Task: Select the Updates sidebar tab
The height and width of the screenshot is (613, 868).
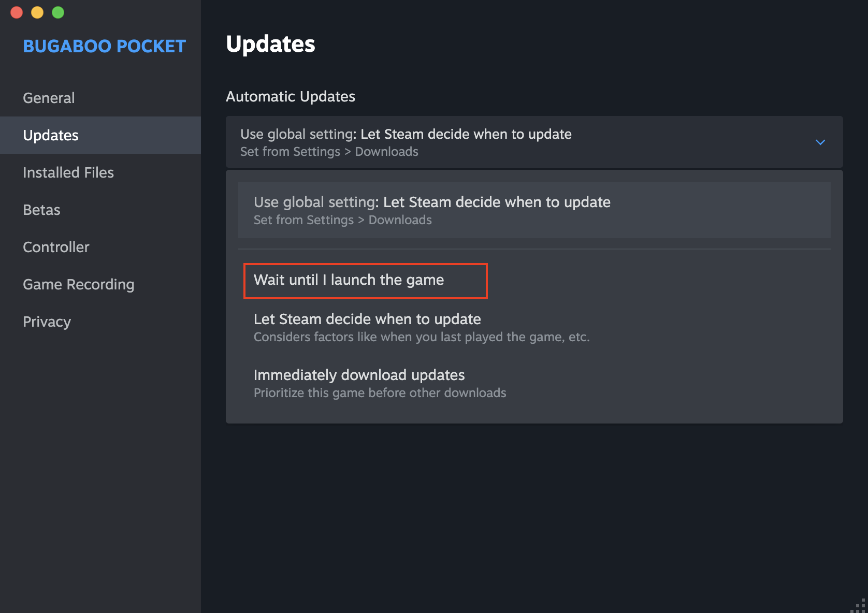Action: tap(100, 135)
